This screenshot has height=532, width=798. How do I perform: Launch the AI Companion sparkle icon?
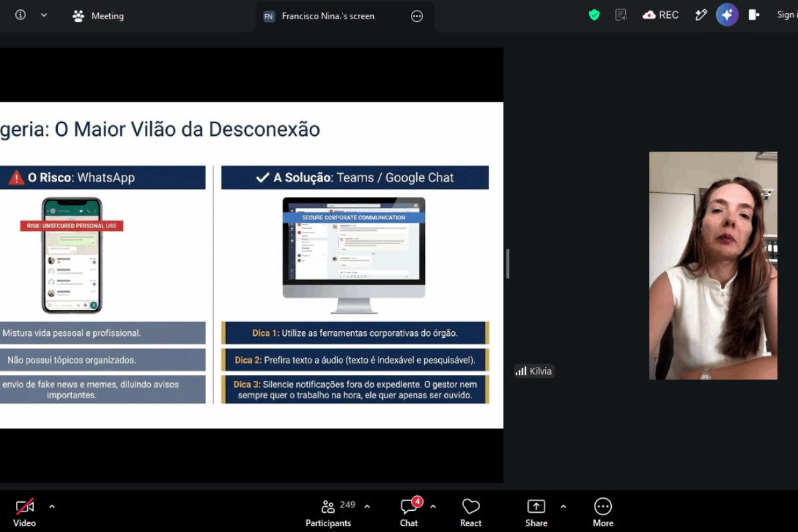pos(727,15)
